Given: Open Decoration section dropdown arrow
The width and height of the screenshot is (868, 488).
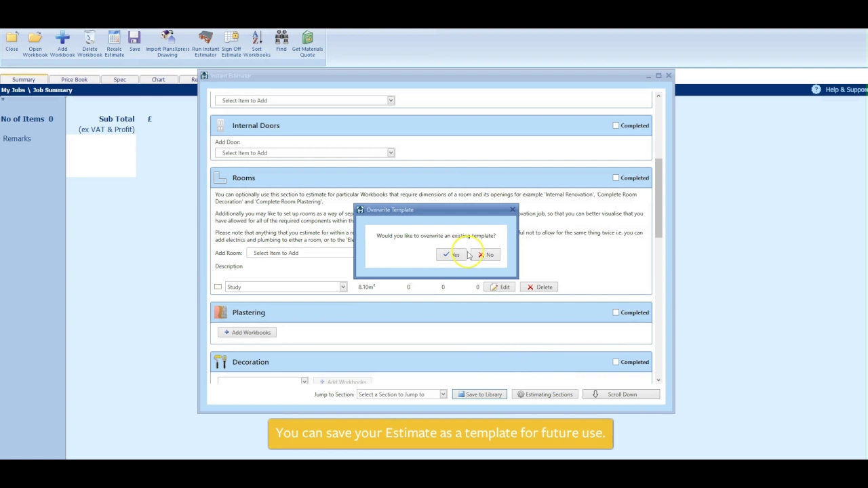Looking at the screenshot, I should [x=304, y=382].
